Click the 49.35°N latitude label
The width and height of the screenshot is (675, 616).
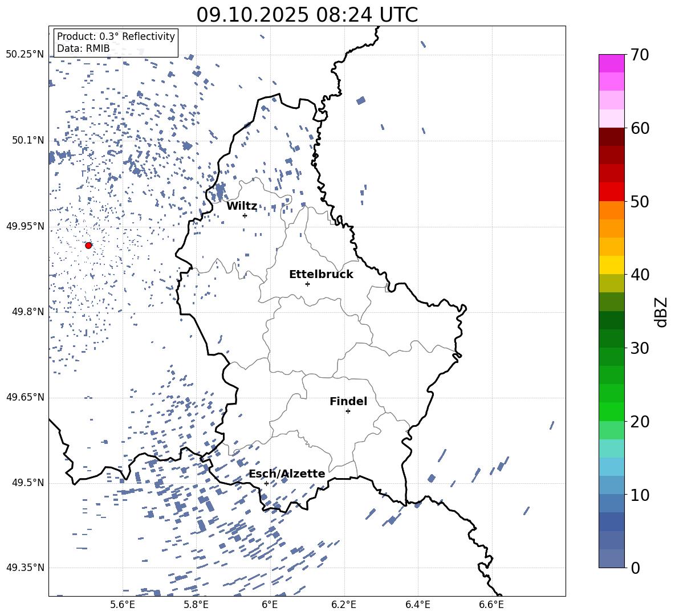[x=26, y=568]
